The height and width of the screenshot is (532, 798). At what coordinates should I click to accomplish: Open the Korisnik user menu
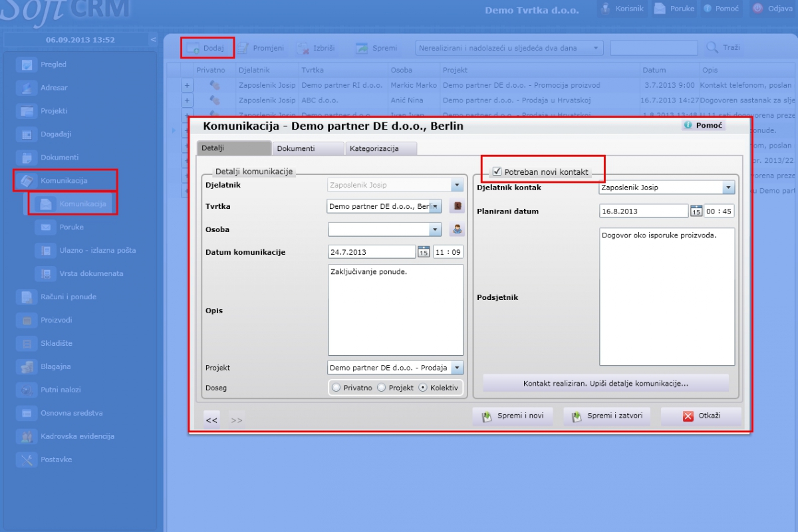click(621, 9)
